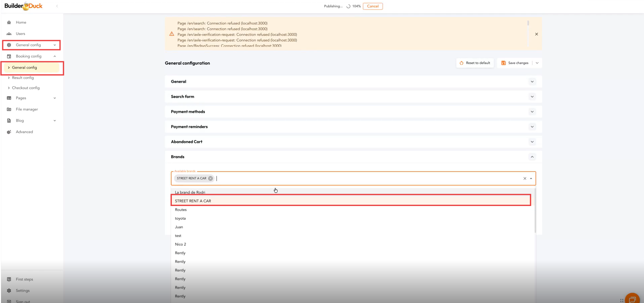This screenshot has height=303, width=644.
Task: Dismiss the connection refused warning banner
Action: 536,34
